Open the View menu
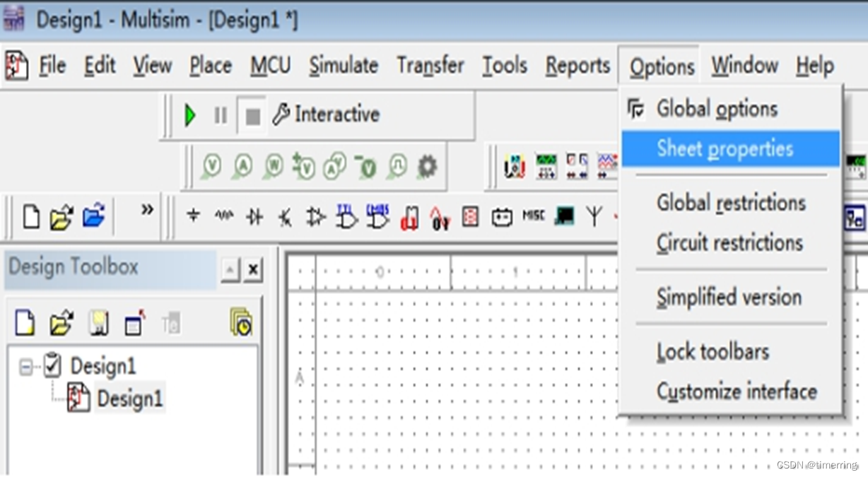This screenshot has height=477, width=868. click(153, 66)
